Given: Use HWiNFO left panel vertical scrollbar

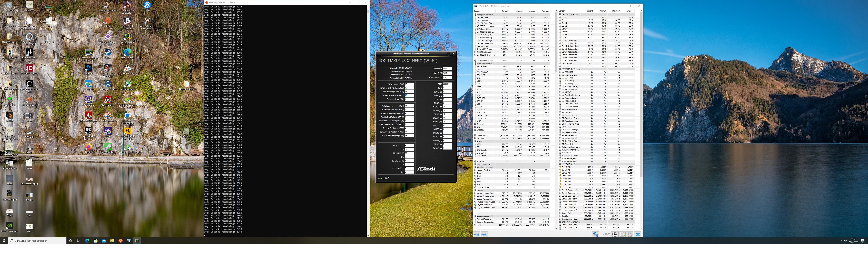Looking at the screenshot, I should [x=556, y=120].
